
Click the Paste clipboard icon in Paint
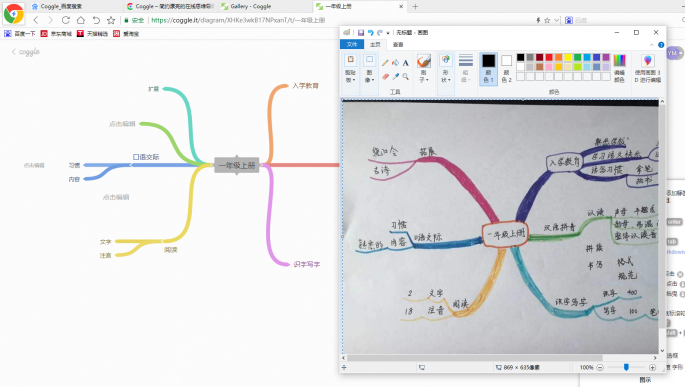[x=350, y=60]
